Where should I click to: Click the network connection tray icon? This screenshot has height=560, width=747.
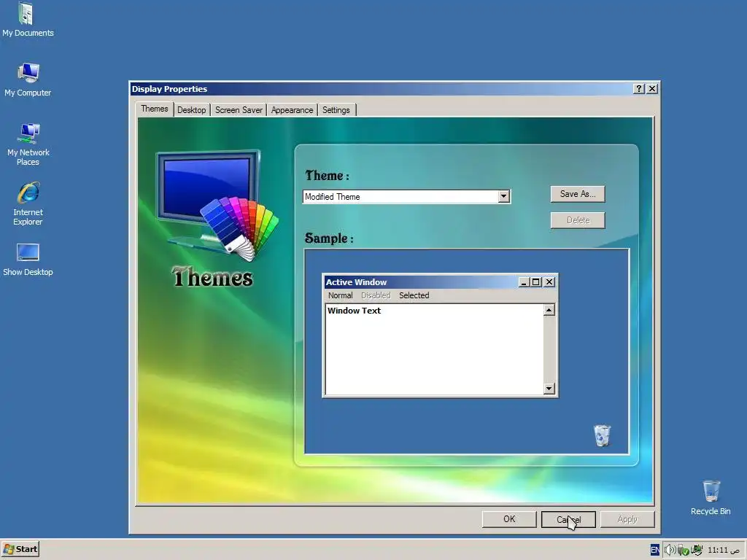(697, 550)
